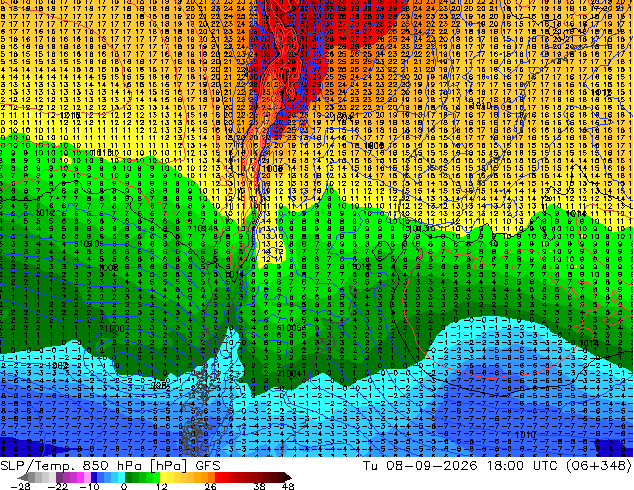Click the 1000 isobar label on the map
This screenshot has width=634, height=490.
point(114,328)
